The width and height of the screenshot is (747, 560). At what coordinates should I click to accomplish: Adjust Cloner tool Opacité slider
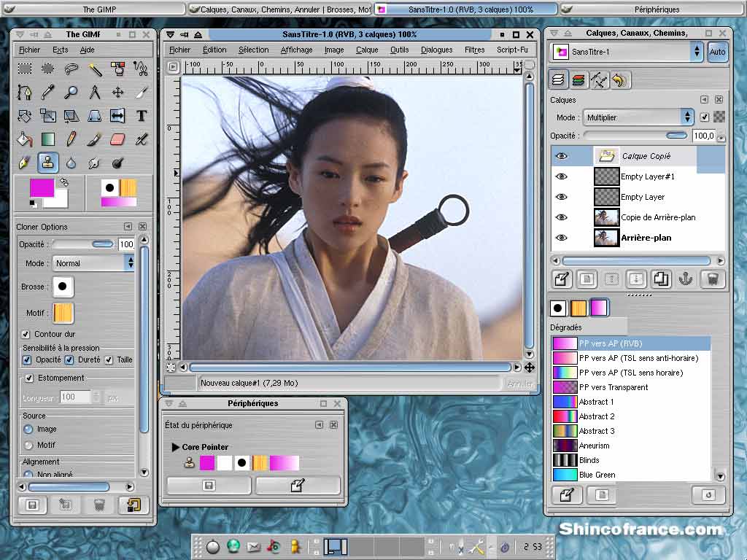point(83,244)
